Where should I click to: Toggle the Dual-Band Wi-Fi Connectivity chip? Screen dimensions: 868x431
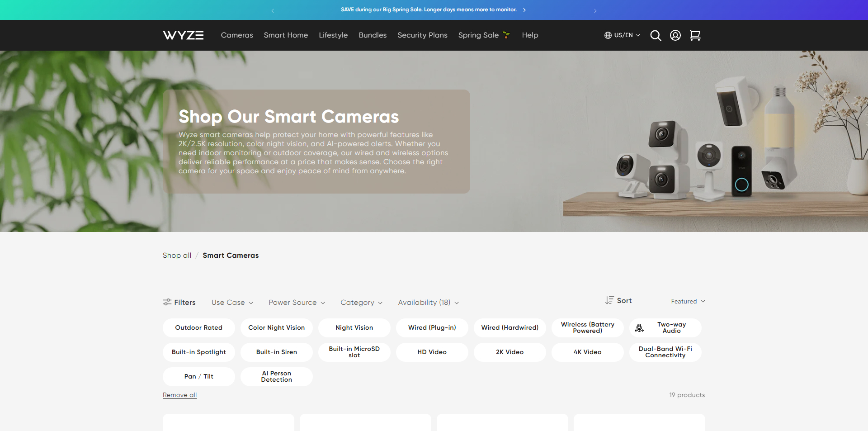[x=665, y=352]
